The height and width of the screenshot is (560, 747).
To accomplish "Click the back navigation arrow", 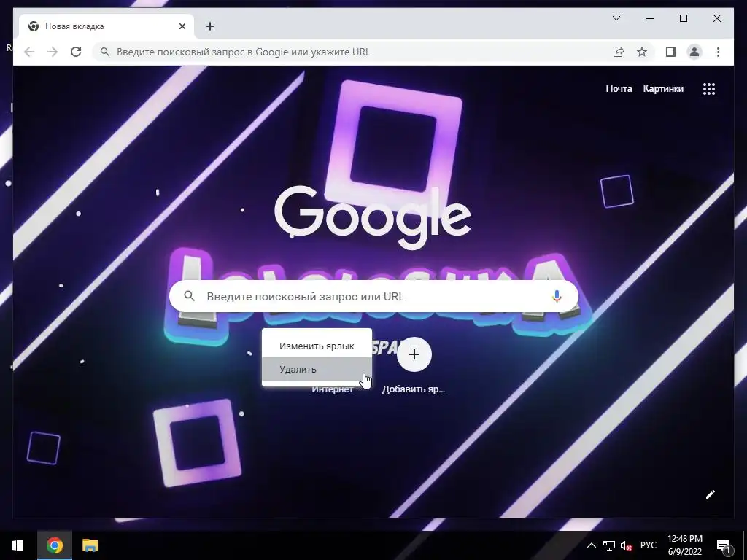I will click(x=29, y=52).
